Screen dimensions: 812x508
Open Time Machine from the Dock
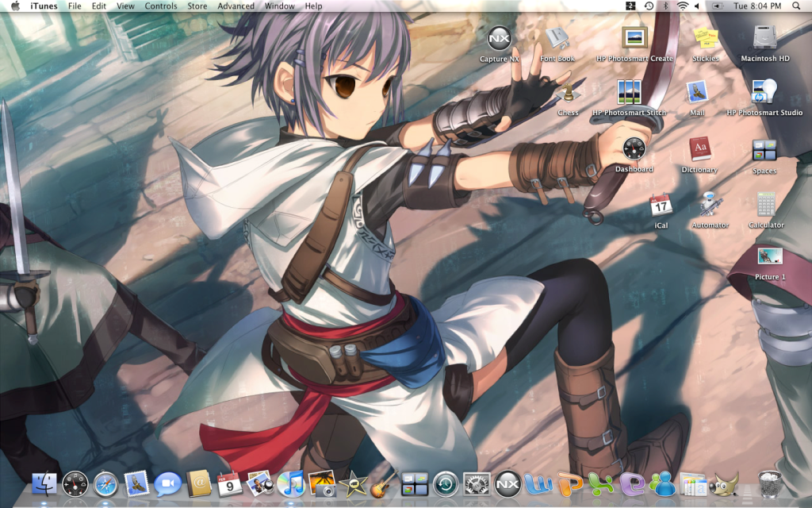click(x=446, y=485)
